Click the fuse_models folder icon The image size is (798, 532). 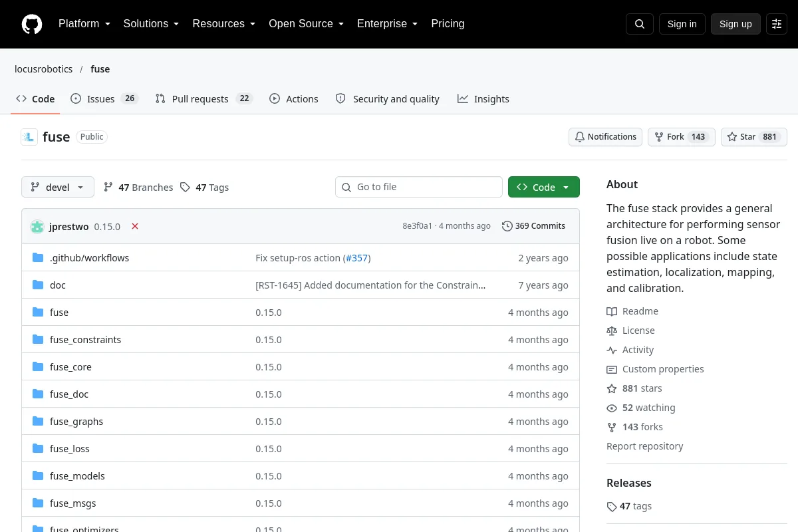(x=38, y=476)
